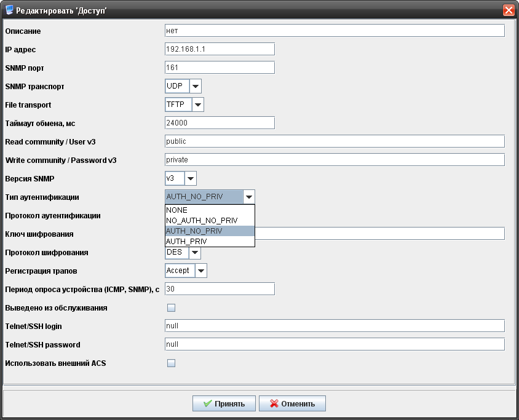Screen dimensions: 519x420
Task: Click the IP адрес input field
Action: click(x=220, y=49)
